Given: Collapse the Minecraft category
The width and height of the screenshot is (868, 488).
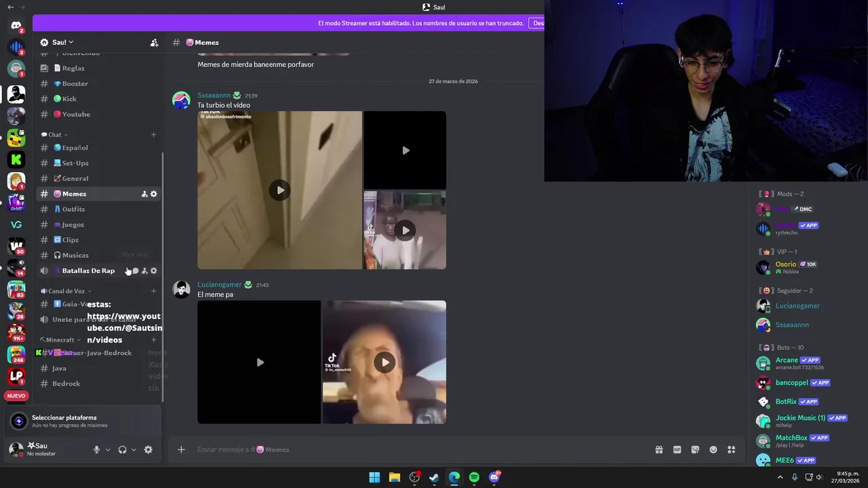Looking at the screenshot, I should click(60, 340).
